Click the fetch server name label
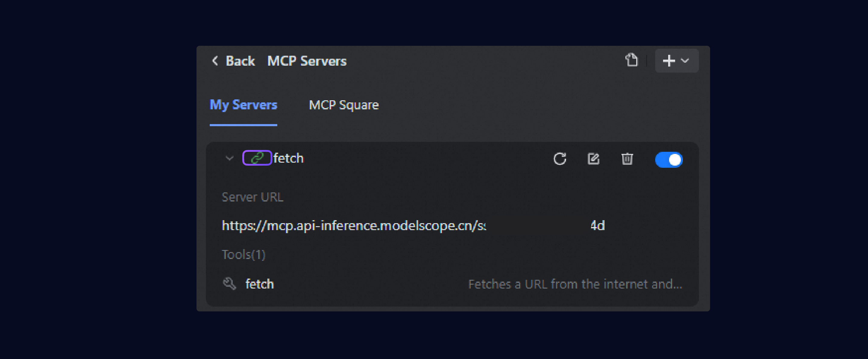Viewport: 868px width, 359px height. pos(288,158)
